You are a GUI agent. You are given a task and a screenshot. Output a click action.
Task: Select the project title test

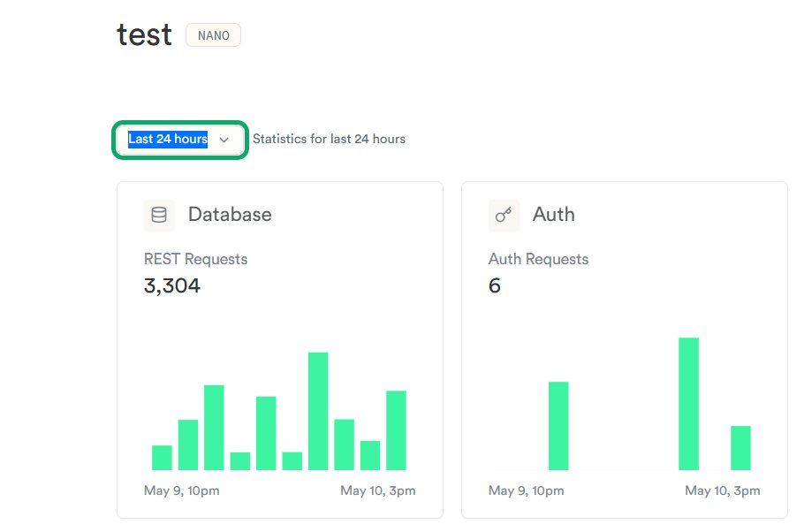click(144, 34)
